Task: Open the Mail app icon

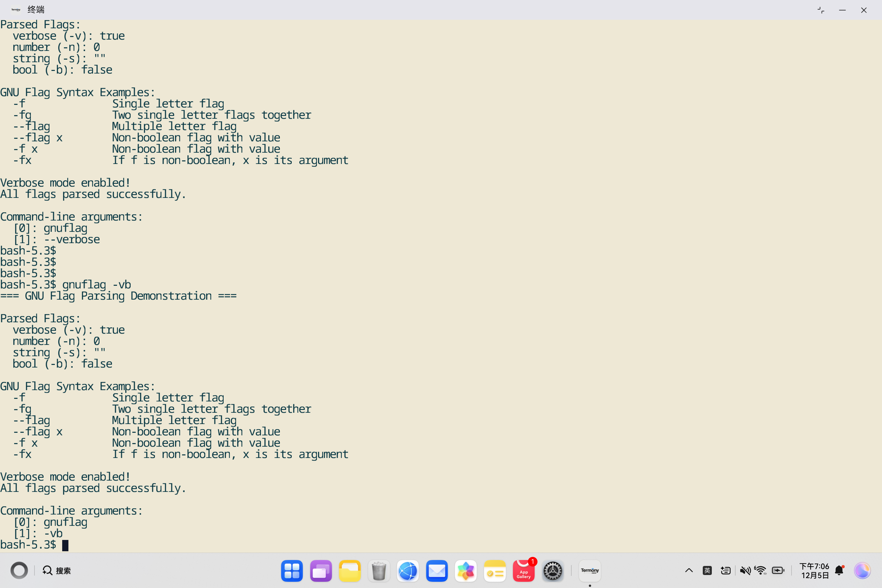Action: coord(437,571)
